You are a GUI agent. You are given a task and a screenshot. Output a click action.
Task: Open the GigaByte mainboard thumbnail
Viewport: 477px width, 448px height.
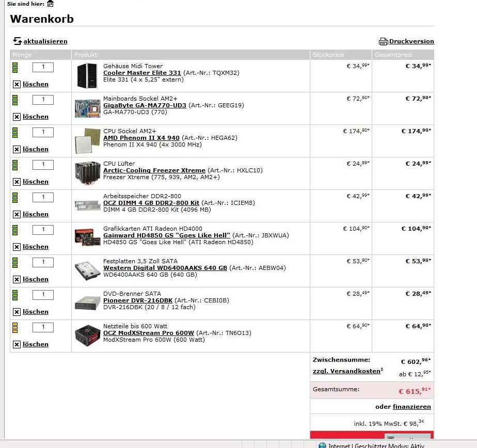(88, 108)
